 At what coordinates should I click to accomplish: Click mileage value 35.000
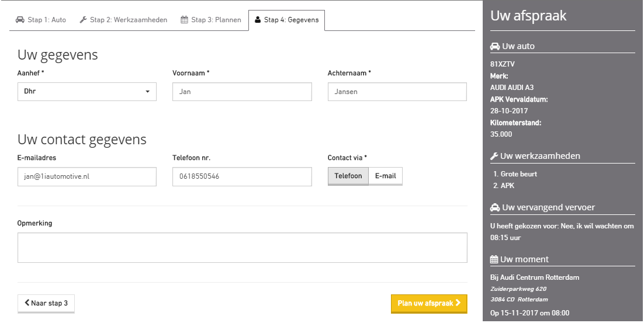(501, 134)
